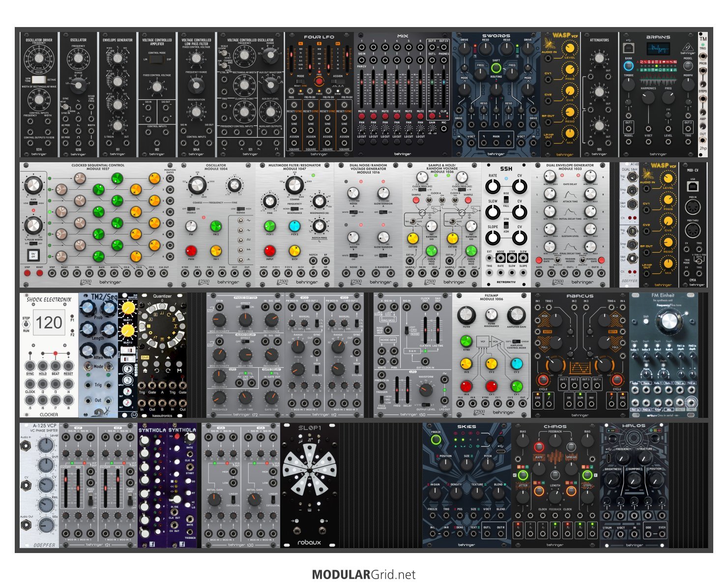The height and width of the screenshot is (585, 728).
Task: Click the Behringer triangle logo on Brains
Action: point(689,47)
